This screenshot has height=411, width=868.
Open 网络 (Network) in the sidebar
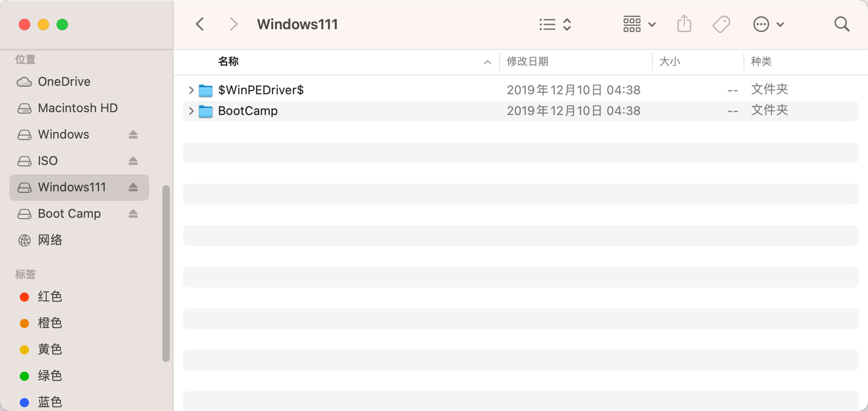pyautogui.click(x=79, y=240)
